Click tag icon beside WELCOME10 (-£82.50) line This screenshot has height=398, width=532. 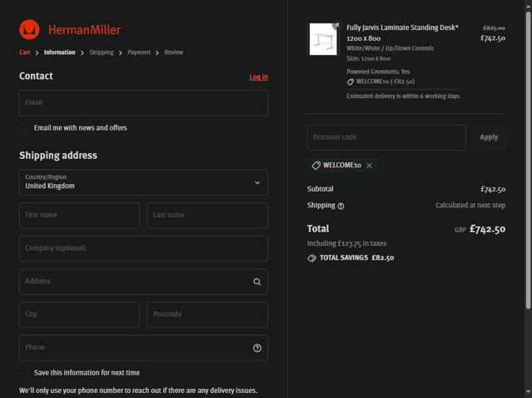tap(351, 82)
